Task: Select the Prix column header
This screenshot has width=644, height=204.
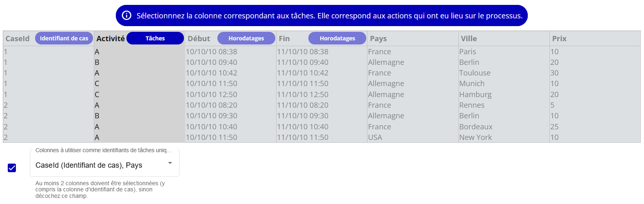Action: (559, 38)
